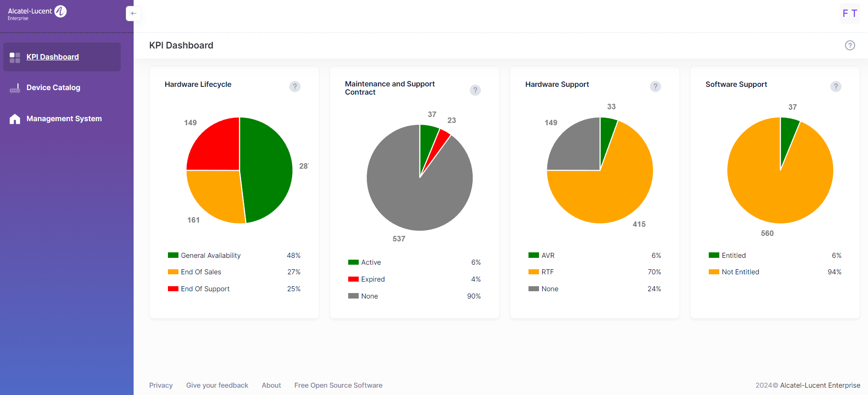Screen dimensions: 868x395
Task: Collapse the sidebar with the arrow button
Action: click(133, 13)
